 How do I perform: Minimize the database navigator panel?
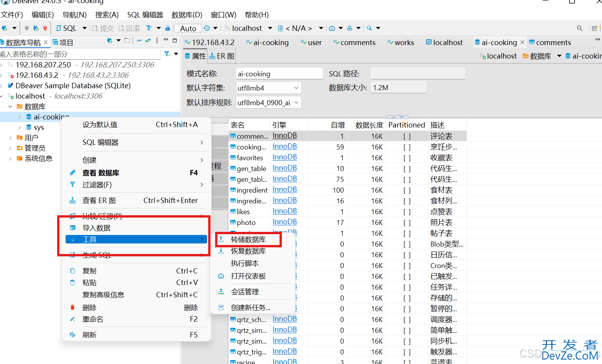point(166,40)
